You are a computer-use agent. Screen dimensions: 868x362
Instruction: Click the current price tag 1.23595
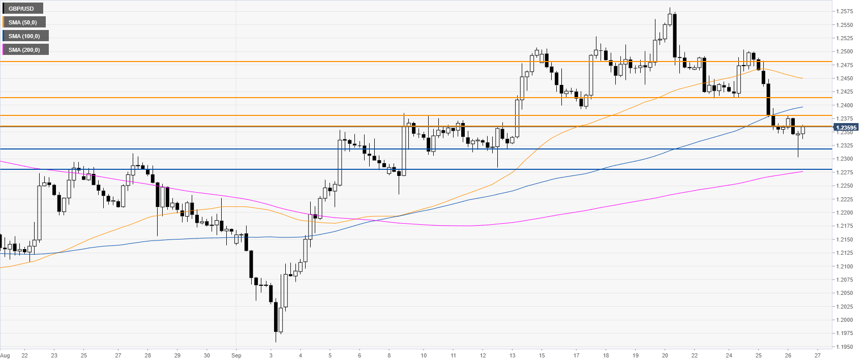(x=846, y=128)
